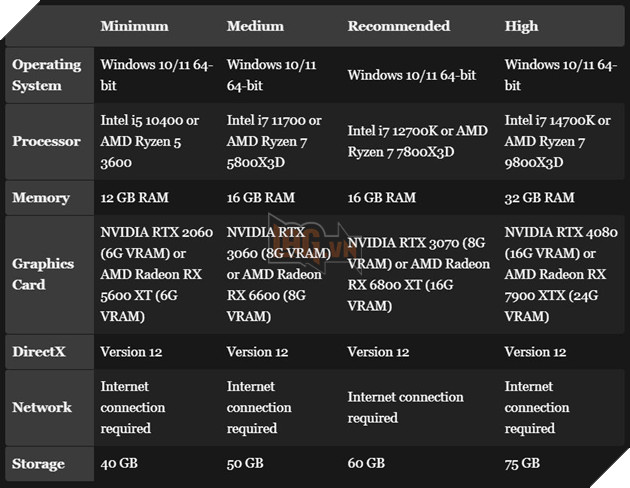Click the 75 GB storage cell

point(522,464)
